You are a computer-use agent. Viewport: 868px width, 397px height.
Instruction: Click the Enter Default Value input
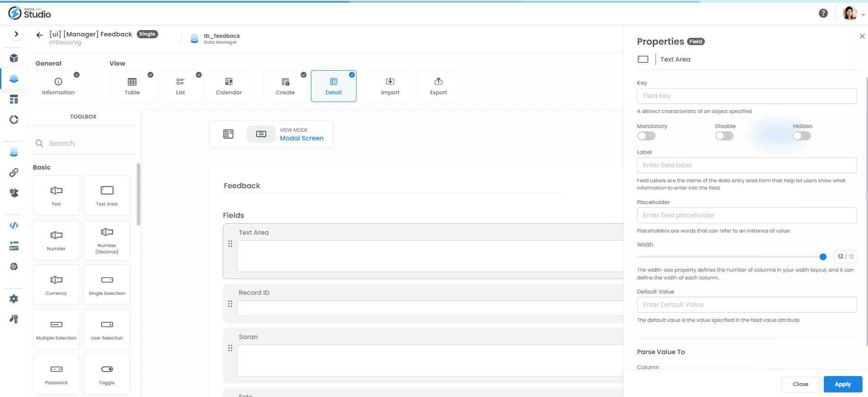[747, 304]
